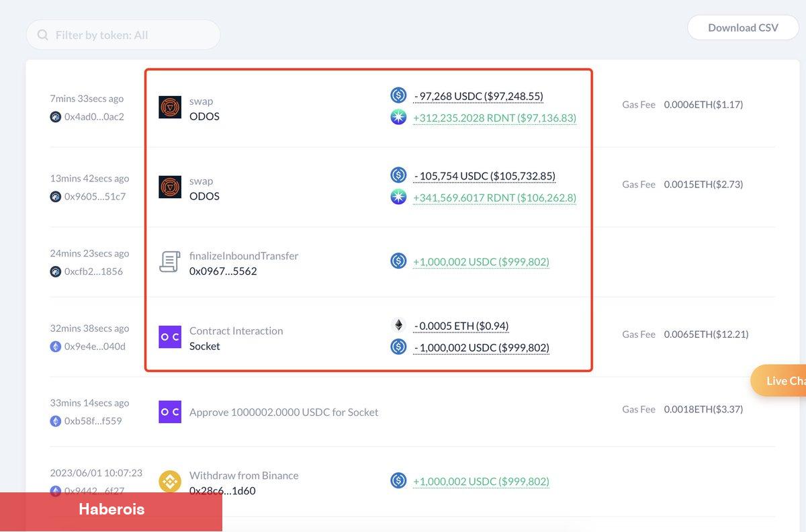The width and height of the screenshot is (806, 532).
Task: Click USDC icon beside -1,000,002 USDC Socket
Action: tap(398, 347)
